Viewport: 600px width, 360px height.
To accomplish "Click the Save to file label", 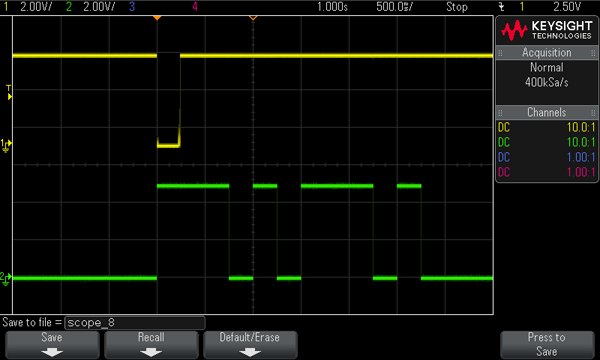I will click(32, 323).
